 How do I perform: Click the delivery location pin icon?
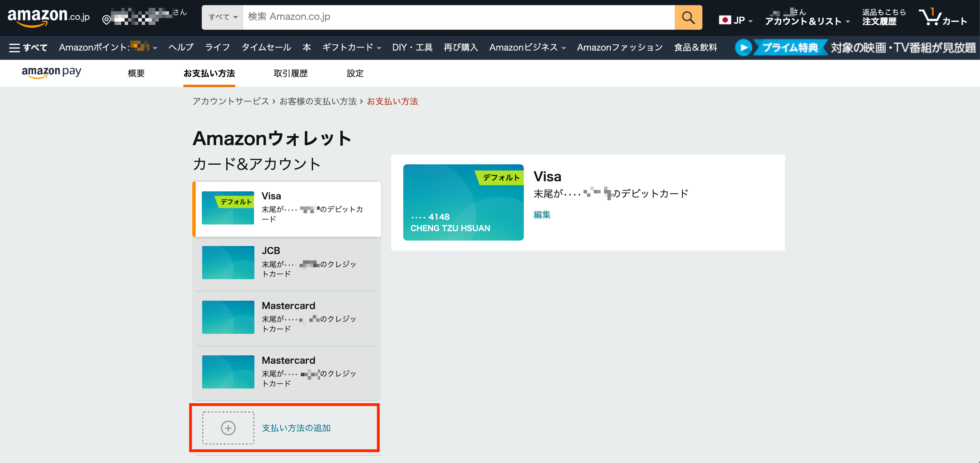pyautogui.click(x=107, y=20)
